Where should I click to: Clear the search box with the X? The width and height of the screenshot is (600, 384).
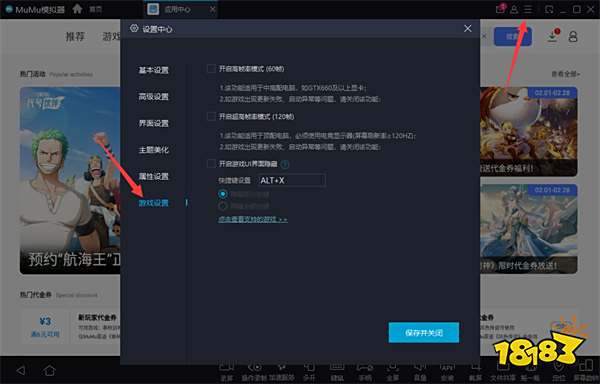click(x=484, y=36)
